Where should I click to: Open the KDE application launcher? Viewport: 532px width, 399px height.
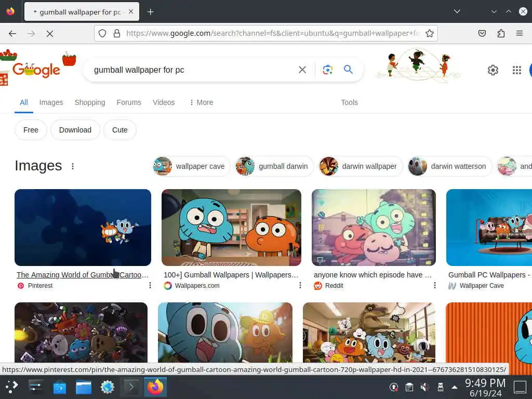click(x=11, y=387)
